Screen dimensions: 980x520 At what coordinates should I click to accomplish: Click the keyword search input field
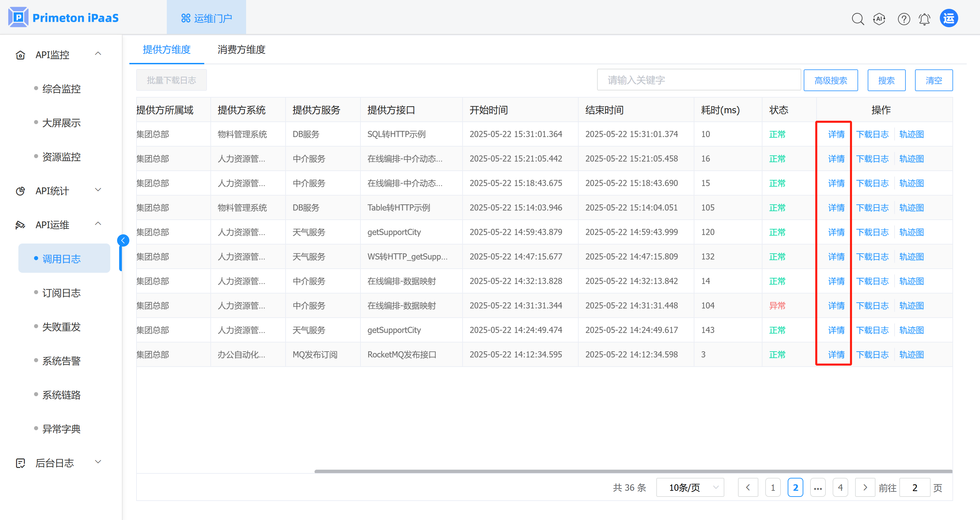(x=698, y=80)
